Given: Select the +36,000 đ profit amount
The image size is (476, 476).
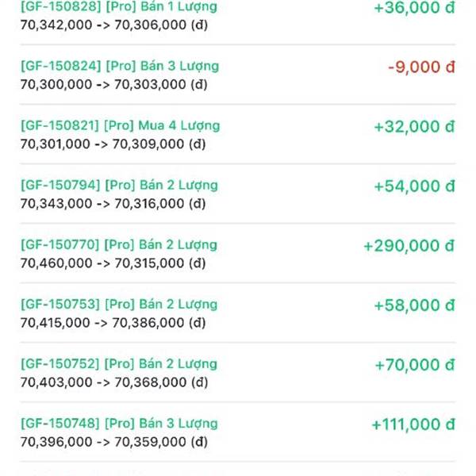Looking at the screenshot, I should tap(415, 8).
